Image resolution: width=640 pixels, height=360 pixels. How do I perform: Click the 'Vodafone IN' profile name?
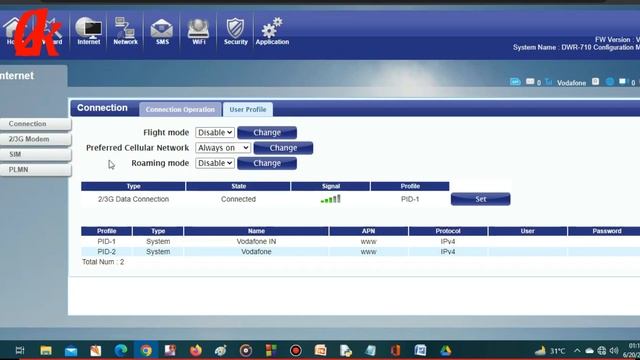point(256,241)
